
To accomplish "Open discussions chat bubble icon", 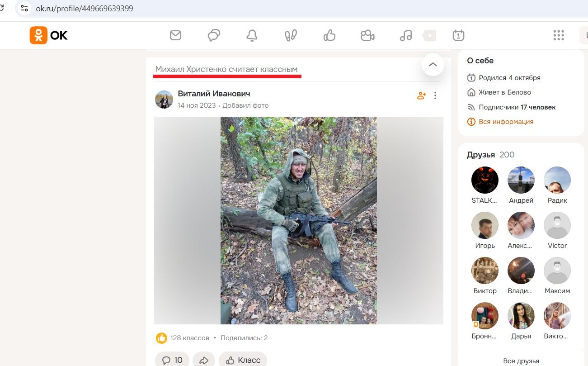I will coord(214,35).
